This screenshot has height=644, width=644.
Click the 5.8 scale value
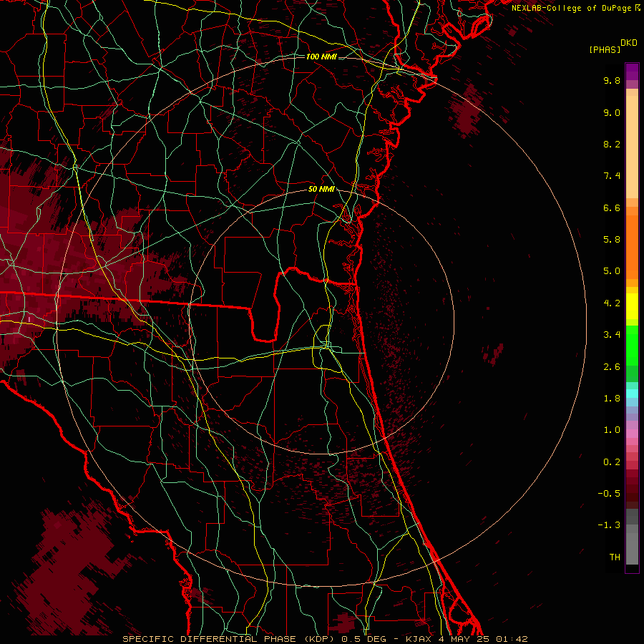(x=612, y=240)
